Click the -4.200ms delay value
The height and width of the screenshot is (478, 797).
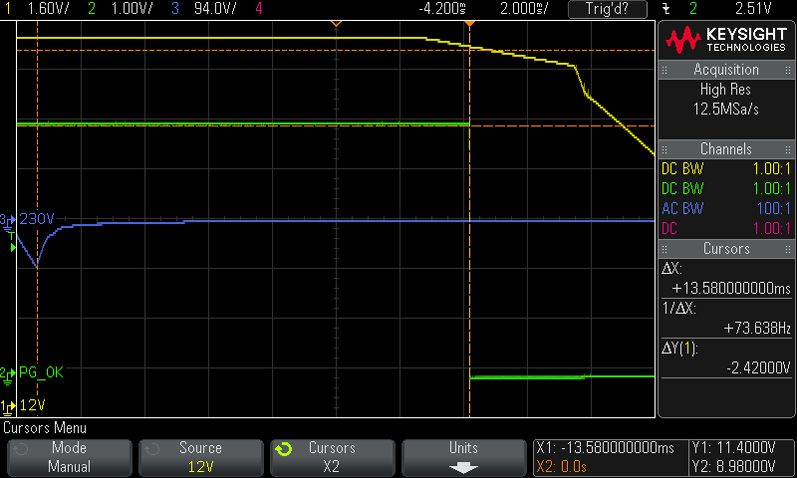click(x=442, y=8)
